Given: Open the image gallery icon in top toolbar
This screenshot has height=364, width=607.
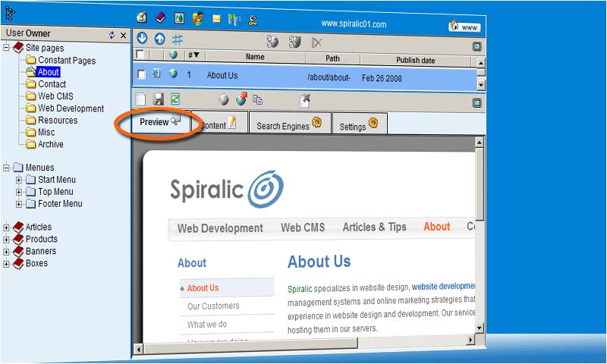Looking at the screenshot, I should (x=179, y=17).
